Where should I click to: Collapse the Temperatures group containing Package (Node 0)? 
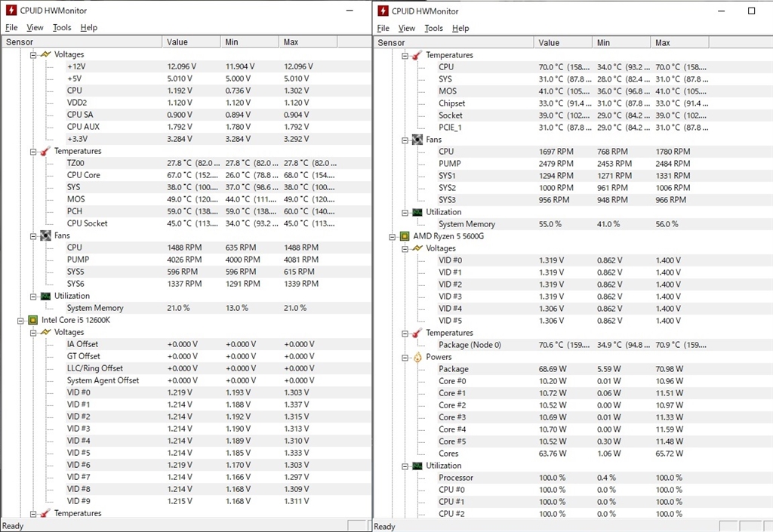coord(405,334)
